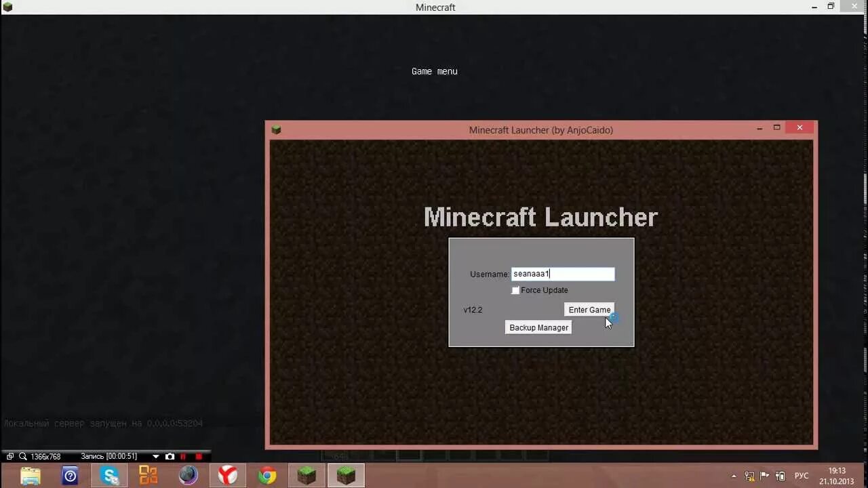Enable the Force Update checkbox

point(515,290)
